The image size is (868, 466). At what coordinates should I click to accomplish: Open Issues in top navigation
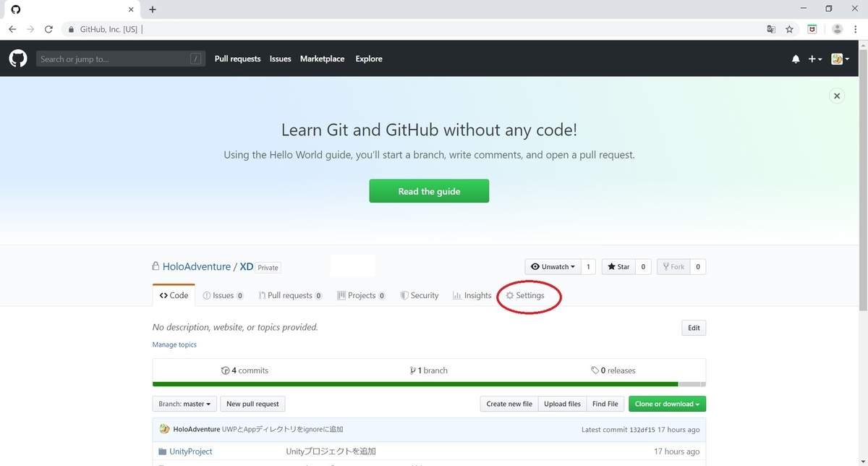click(281, 59)
